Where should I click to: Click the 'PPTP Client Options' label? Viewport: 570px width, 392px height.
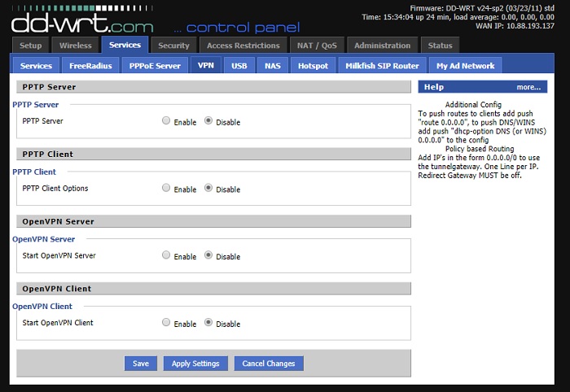click(55, 189)
